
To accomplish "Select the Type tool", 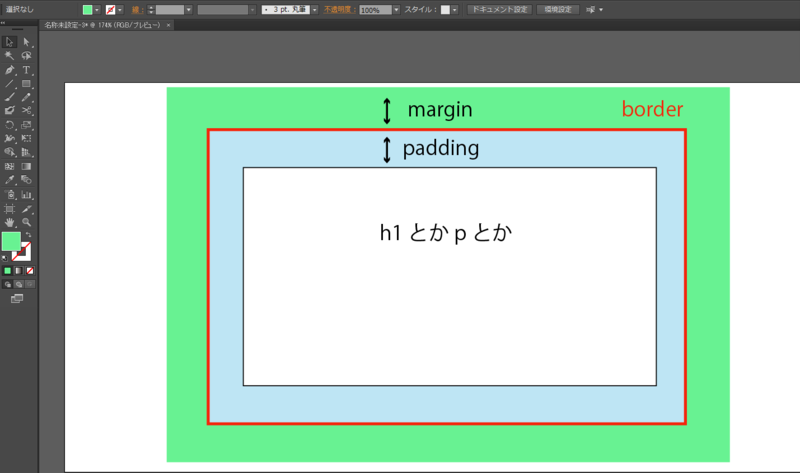I will point(26,70).
